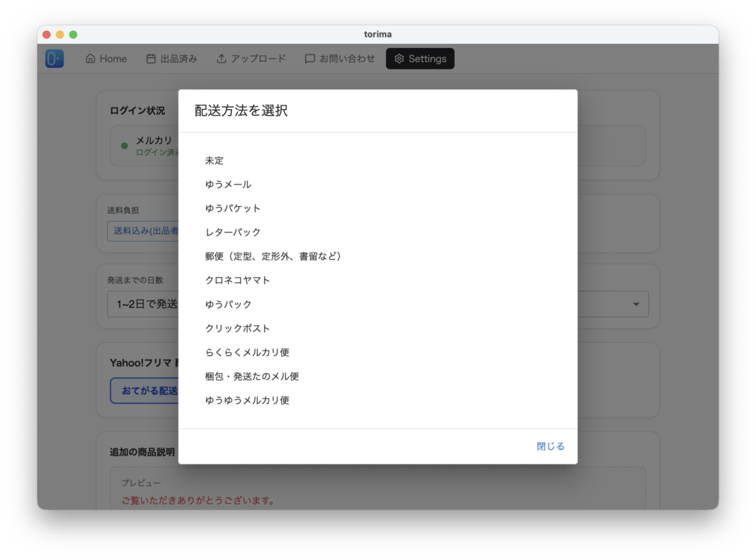Pick レターパック from the list
The height and width of the screenshot is (559, 756).
[233, 233]
